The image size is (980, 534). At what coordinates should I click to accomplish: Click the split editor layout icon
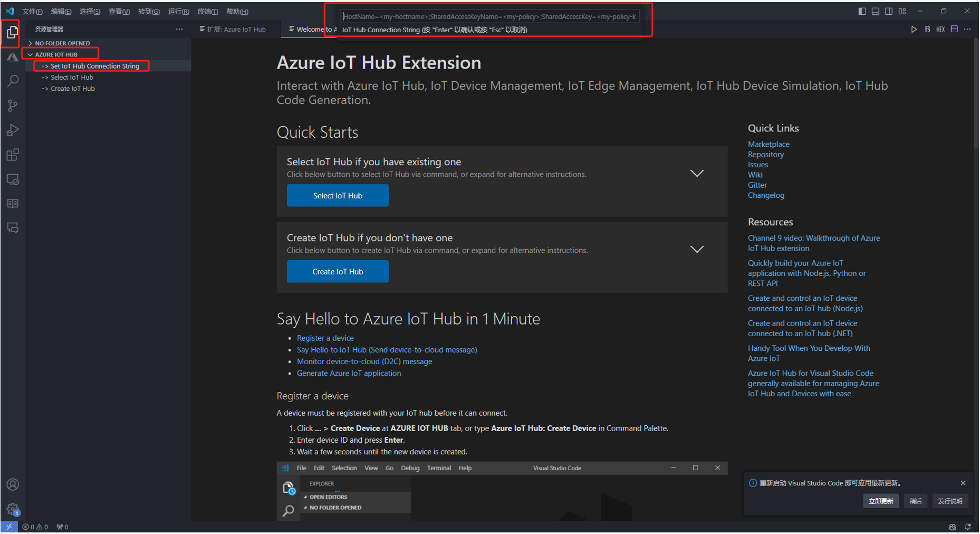click(x=954, y=29)
